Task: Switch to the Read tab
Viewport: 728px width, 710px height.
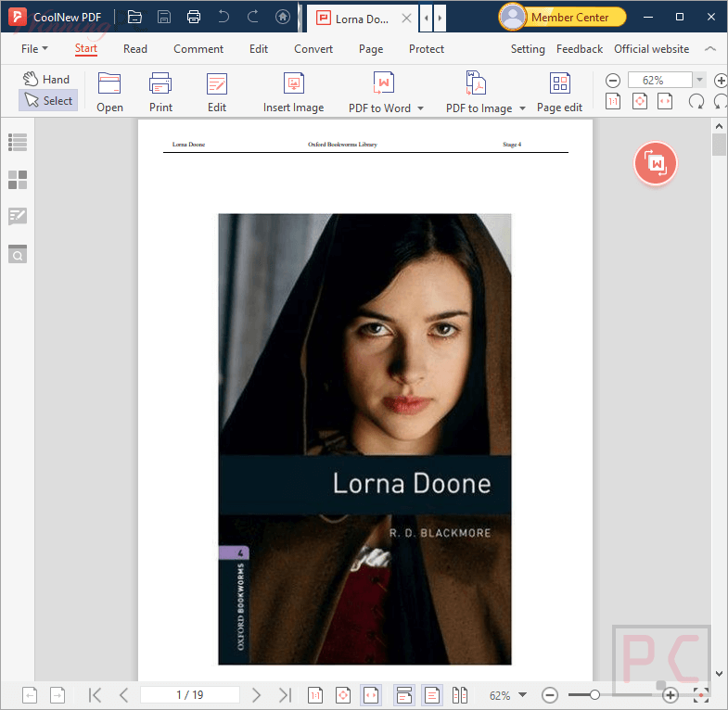Action: click(135, 49)
